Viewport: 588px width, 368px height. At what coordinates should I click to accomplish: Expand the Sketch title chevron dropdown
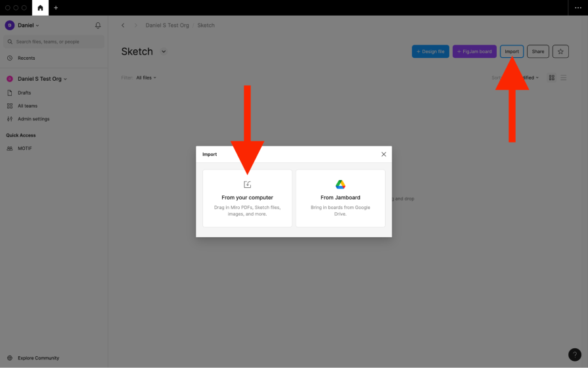[x=164, y=52]
